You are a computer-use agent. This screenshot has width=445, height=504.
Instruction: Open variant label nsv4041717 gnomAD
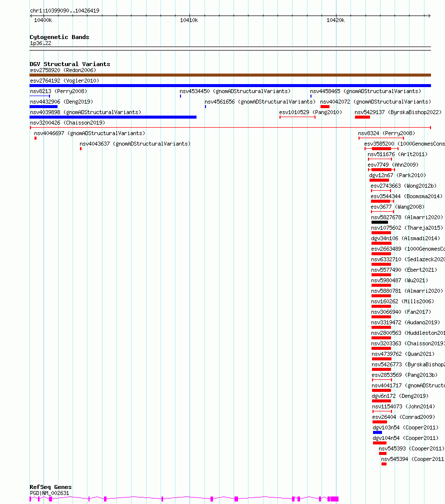(x=408, y=385)
